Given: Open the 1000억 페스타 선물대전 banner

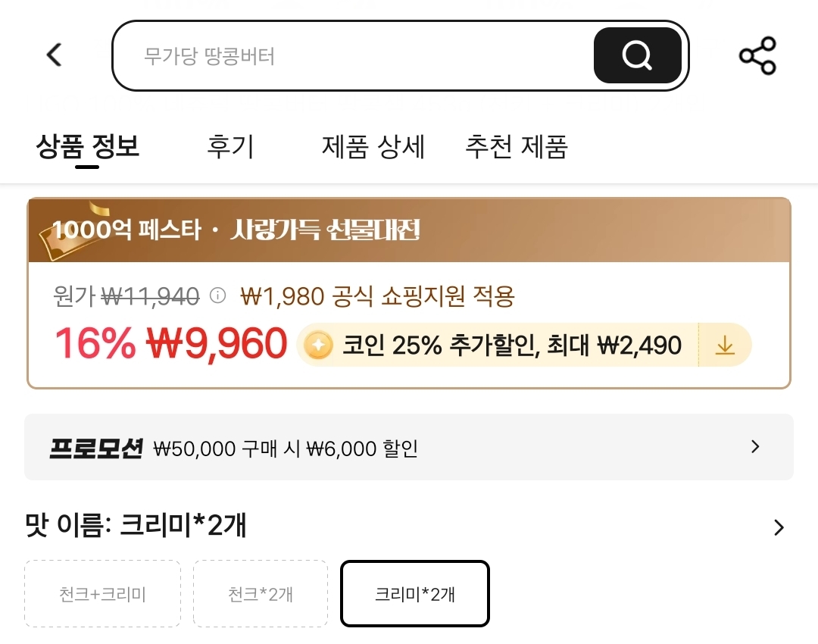Looking at the screenshot, I should tap(409, 230).
